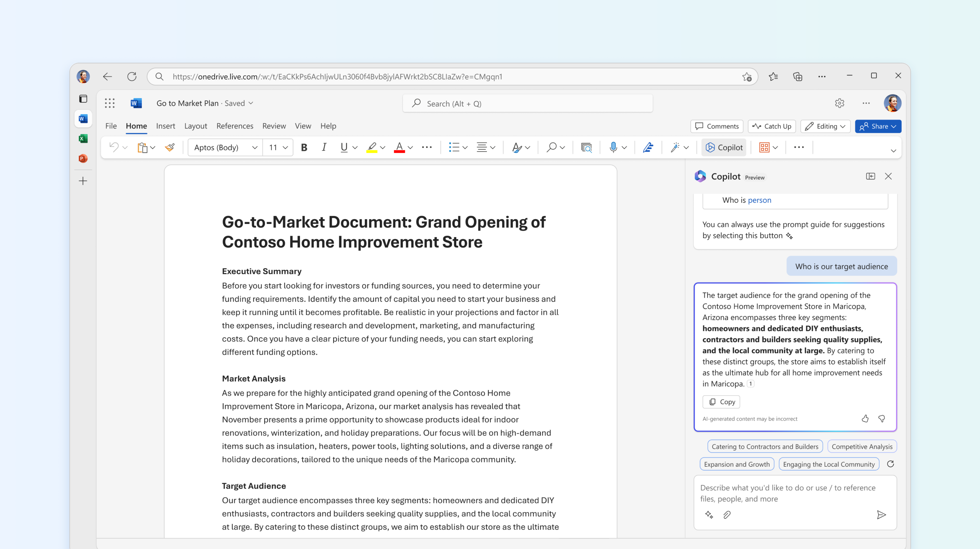Open the Review menu tab
The image size is (980, 549).
(x=272, y=126)
